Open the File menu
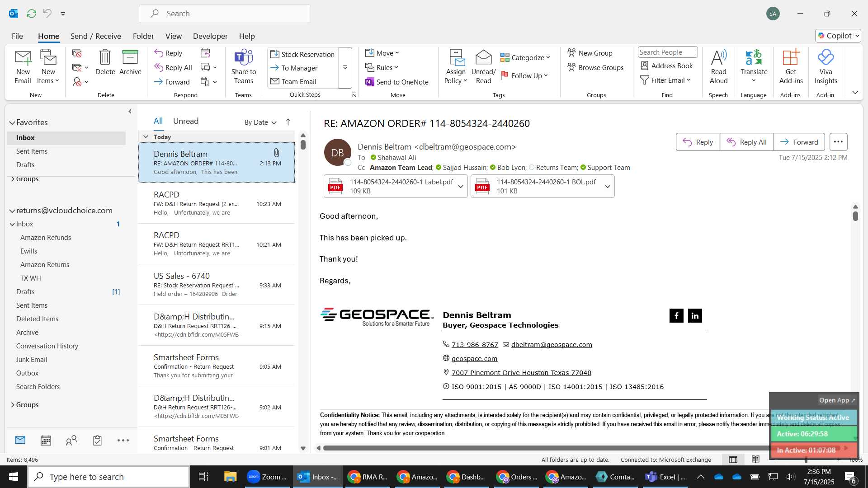868x488 pixels. coord(17,36)
